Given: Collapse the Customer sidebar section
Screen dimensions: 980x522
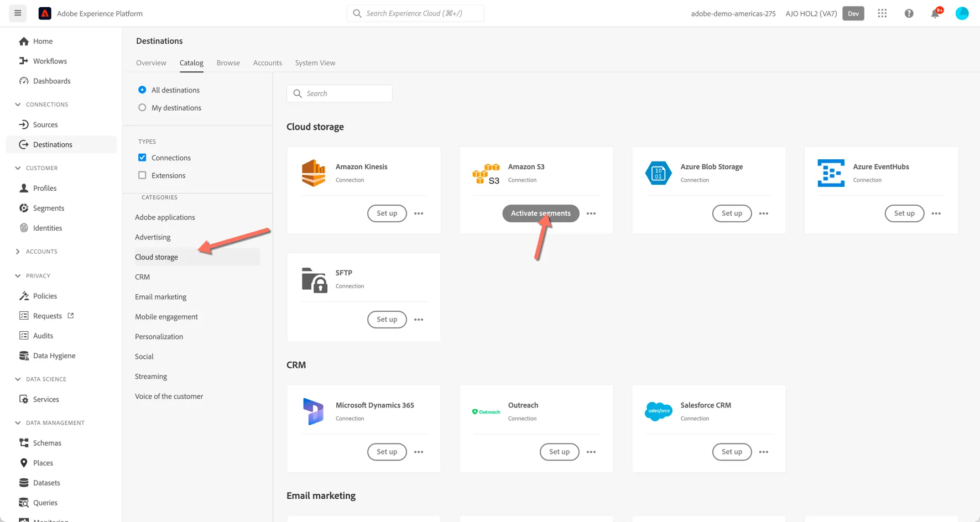Looking at the screenshot, I should coord(18,168).
